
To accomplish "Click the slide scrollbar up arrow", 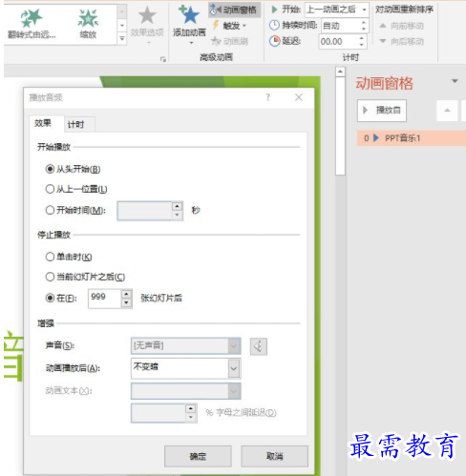I will 340,72.
